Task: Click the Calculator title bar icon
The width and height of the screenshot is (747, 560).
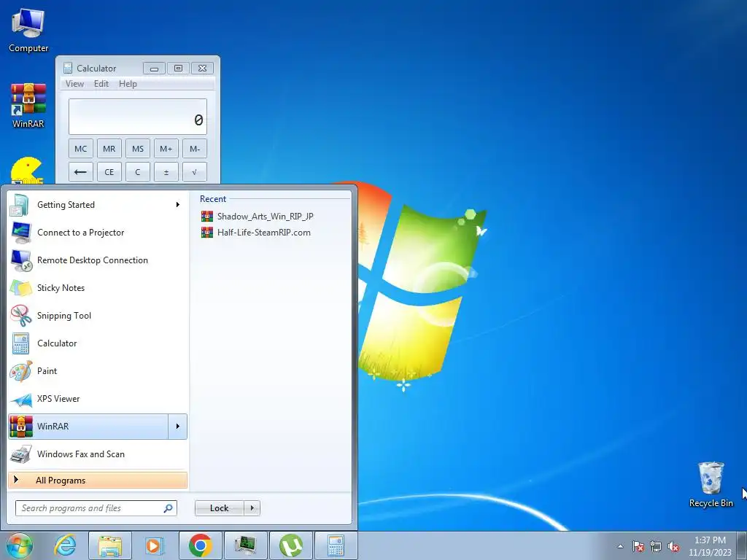Action: click(68, 68)
